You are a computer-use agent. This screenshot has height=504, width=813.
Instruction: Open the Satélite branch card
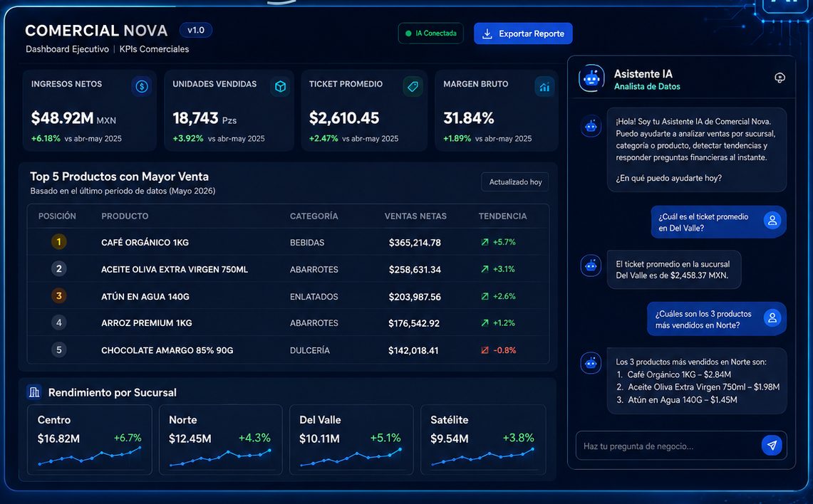(483, 440)
